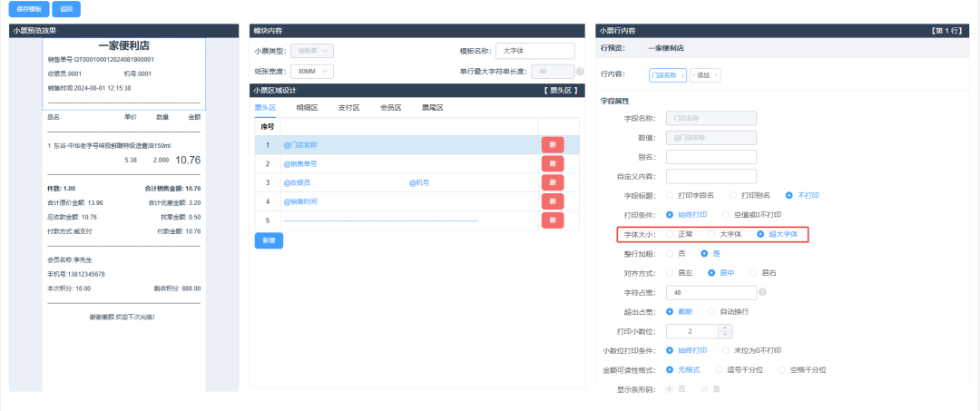This screenshot has height=411, width=980.
Task: Select 正常 font size radio
Action: click(x=671, y=234)
